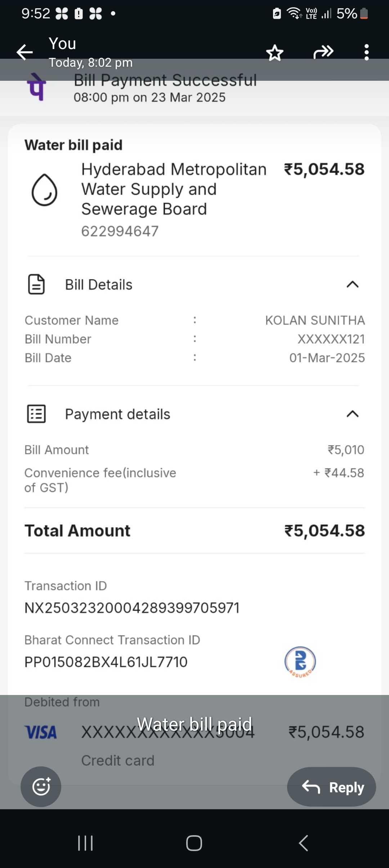The width and height of the screenshot is (389, 868).
Task: Collapse the Payment details section chevron
Action: (x=352, y=414)
